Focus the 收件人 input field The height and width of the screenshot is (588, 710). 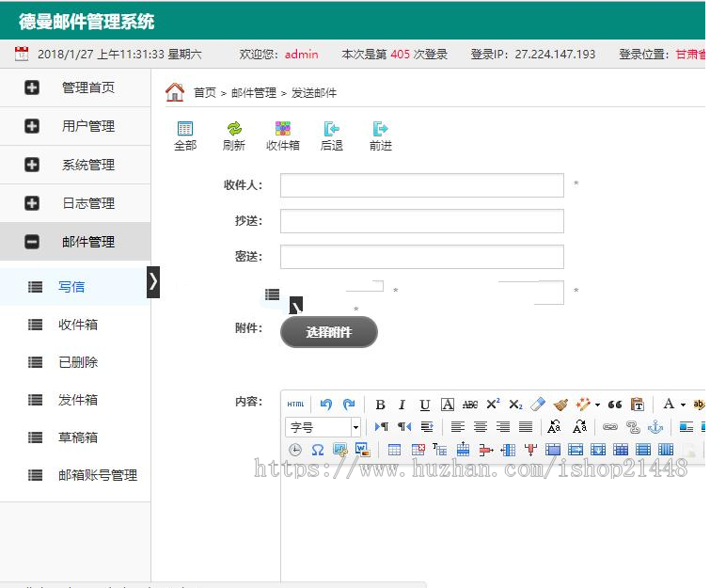[x=422, y=185]
